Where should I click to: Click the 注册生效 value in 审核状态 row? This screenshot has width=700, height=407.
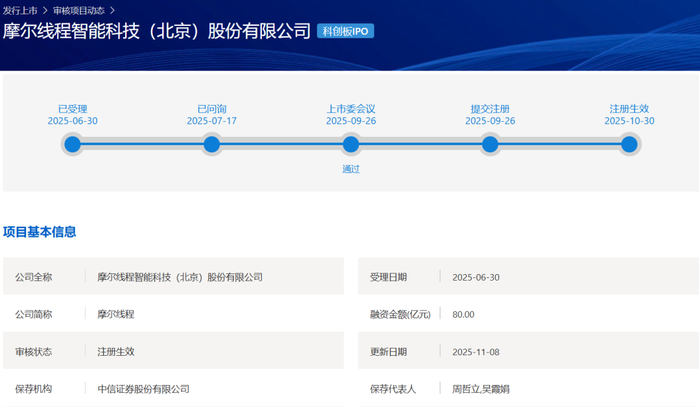pos(116,352)
